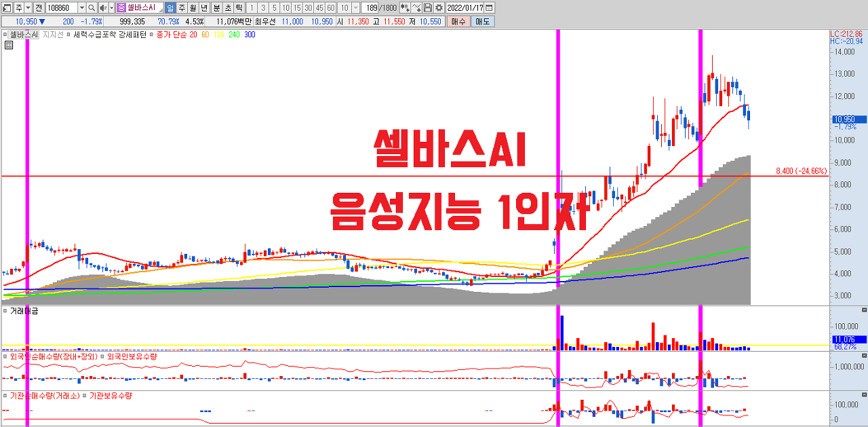This screenshot has height=427, width=868.
Task: Click the data grid icon below 셀바스AI label
Action: (x=9, y=45)
